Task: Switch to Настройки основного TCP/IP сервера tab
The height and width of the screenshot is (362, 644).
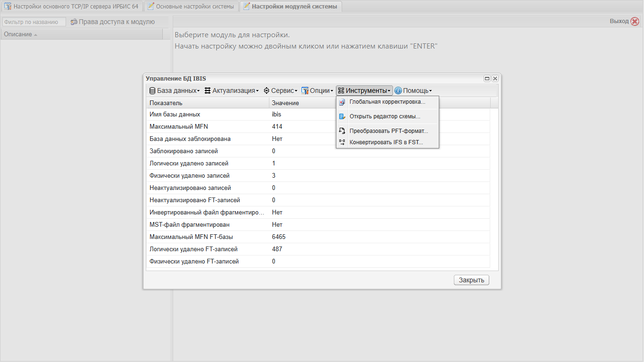Action: click(x=71, y=7)
